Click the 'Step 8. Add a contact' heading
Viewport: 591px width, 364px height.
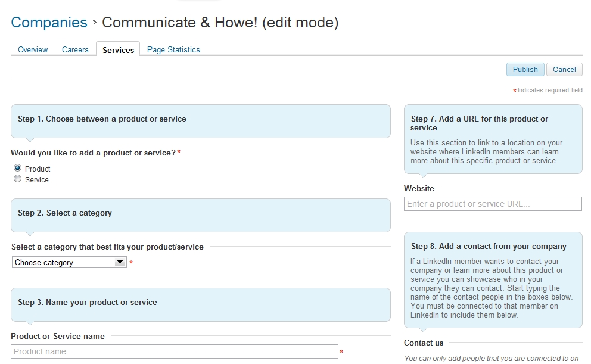pyautogui.click(x=489, y=246)
